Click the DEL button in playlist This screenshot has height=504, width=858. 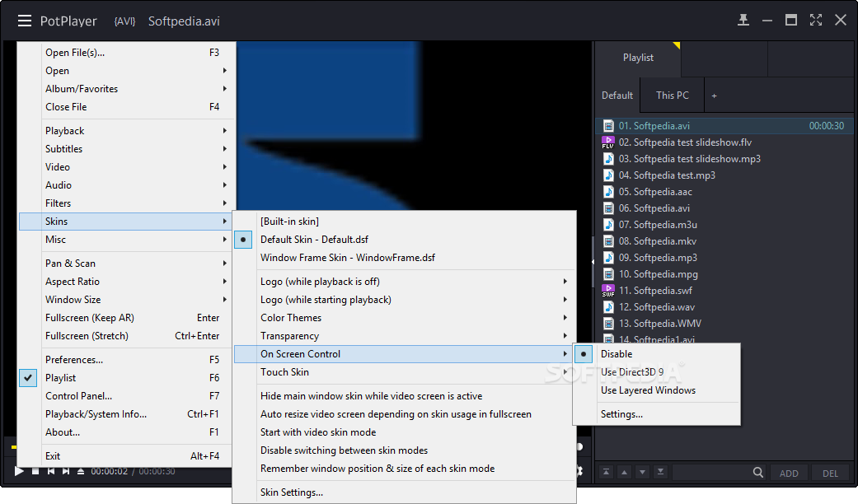point(830,474)
